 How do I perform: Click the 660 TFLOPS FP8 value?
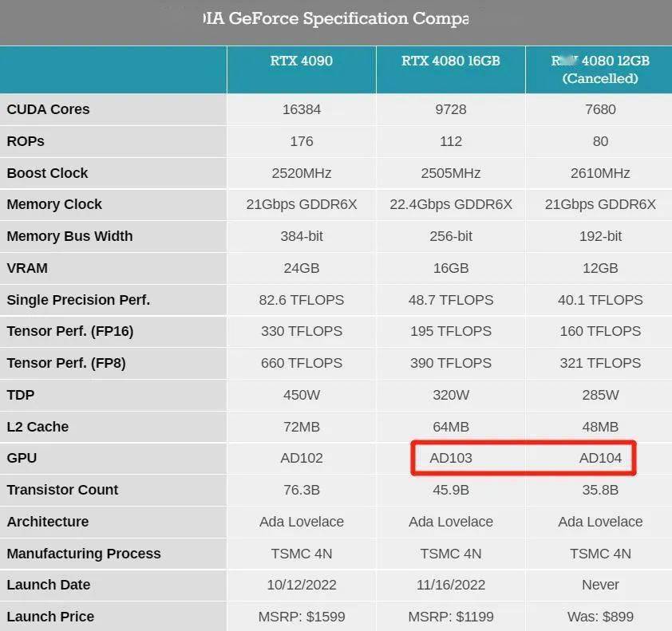[301, 363]
